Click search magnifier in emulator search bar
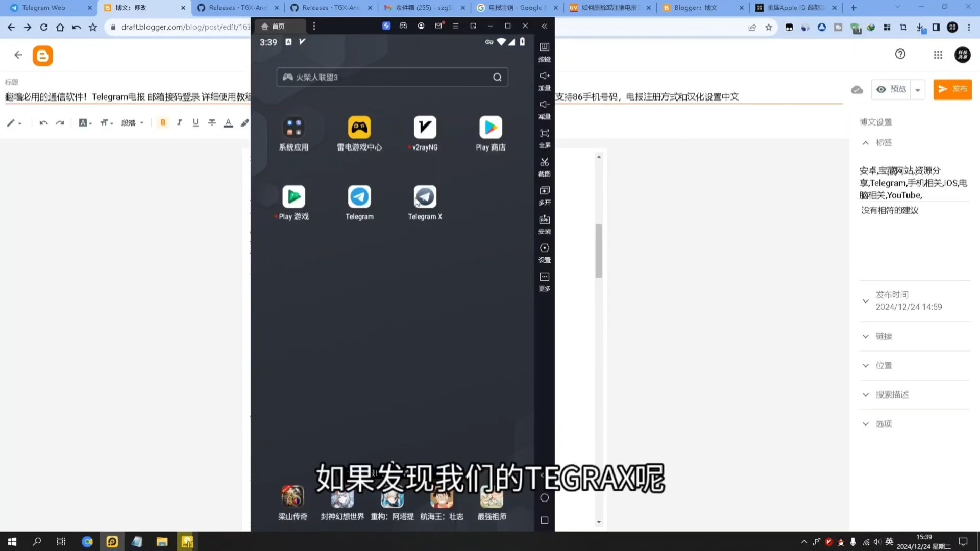 click(497, 77)
